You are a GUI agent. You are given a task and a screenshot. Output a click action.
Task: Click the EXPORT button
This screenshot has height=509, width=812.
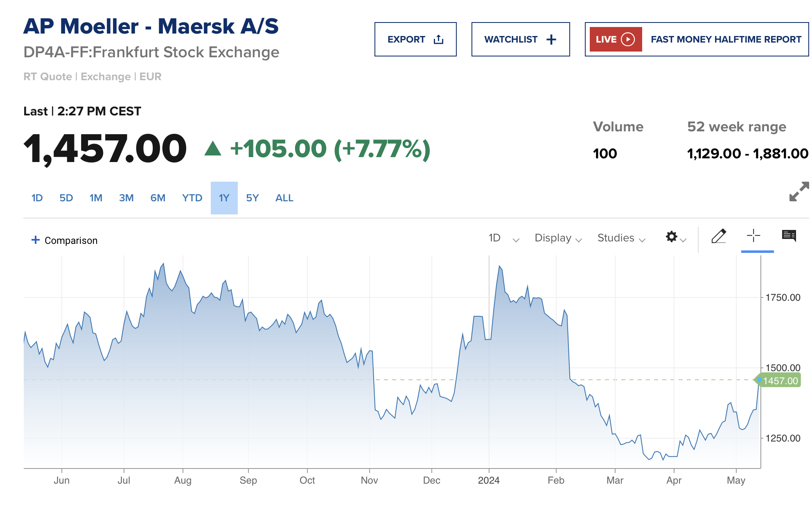coord(406,39)
